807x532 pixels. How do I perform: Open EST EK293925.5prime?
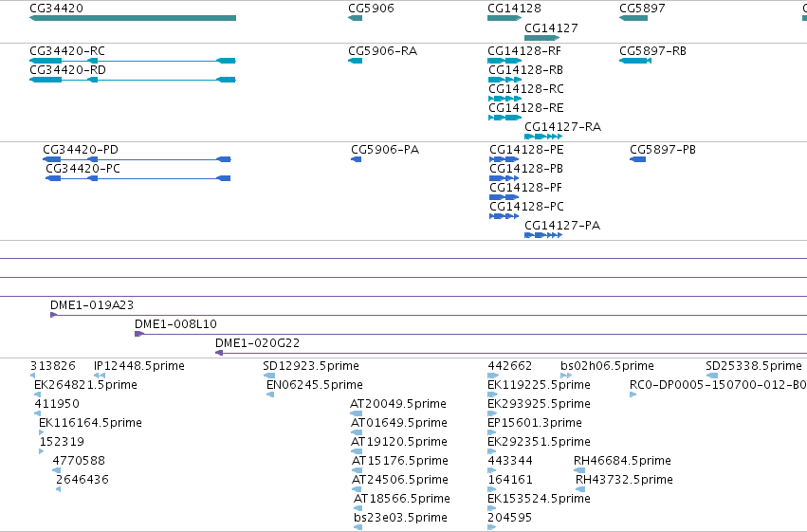492,413
